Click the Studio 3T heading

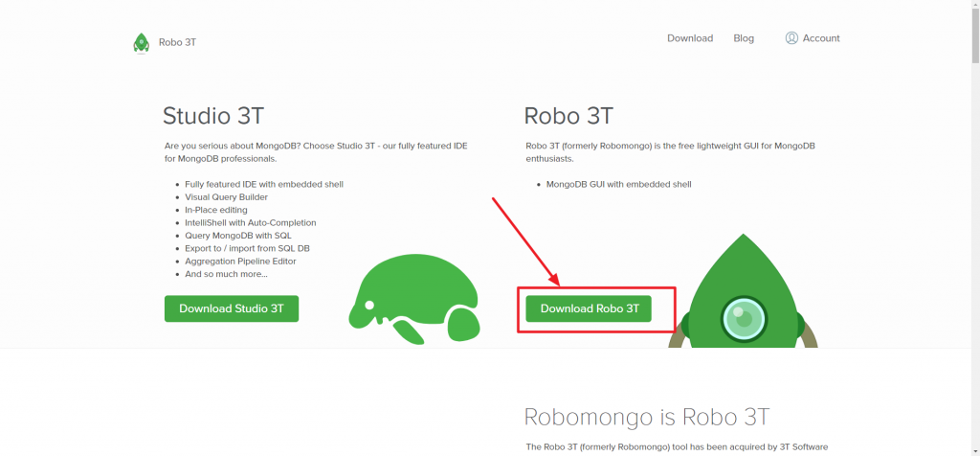(x=213, y=117)
